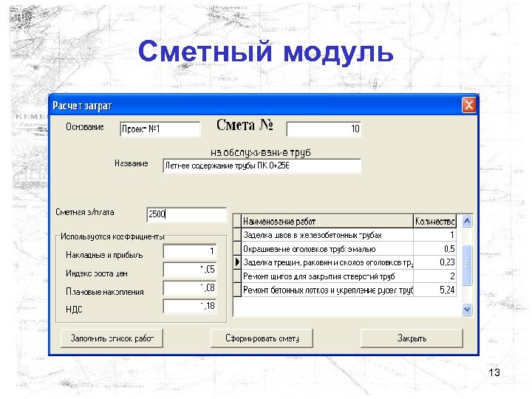Click the Основание input field
Image resolution: width=532 pixels, height=399 pixels.
tap(160, 129)
